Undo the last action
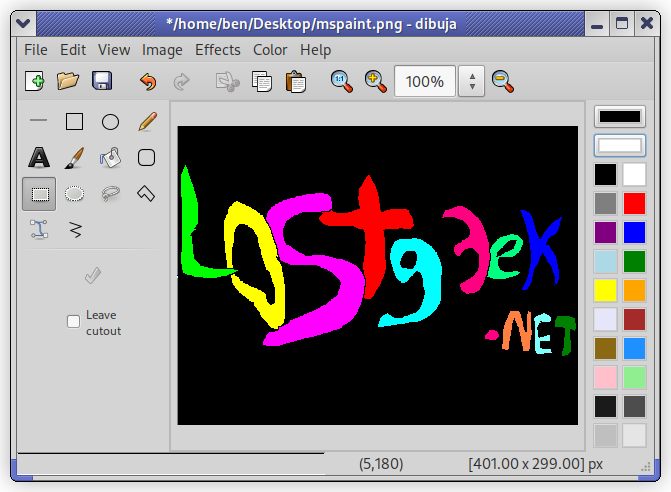 point(148,81)
